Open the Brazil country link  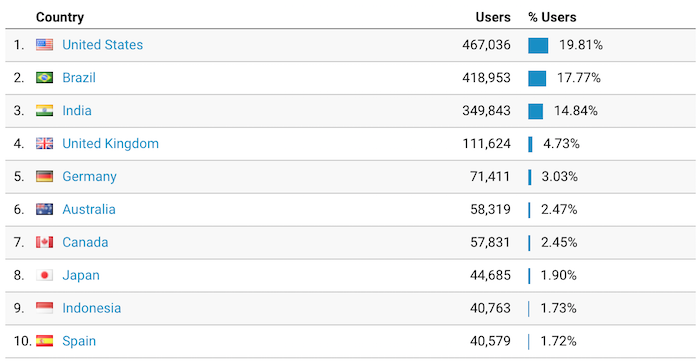[79, 78]
